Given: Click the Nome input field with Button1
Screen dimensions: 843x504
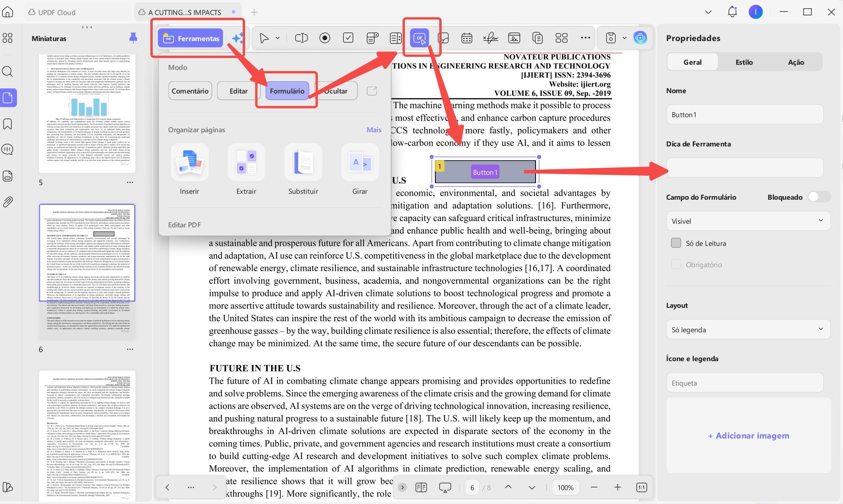Looking at the screenshot, I should point(745,114).
